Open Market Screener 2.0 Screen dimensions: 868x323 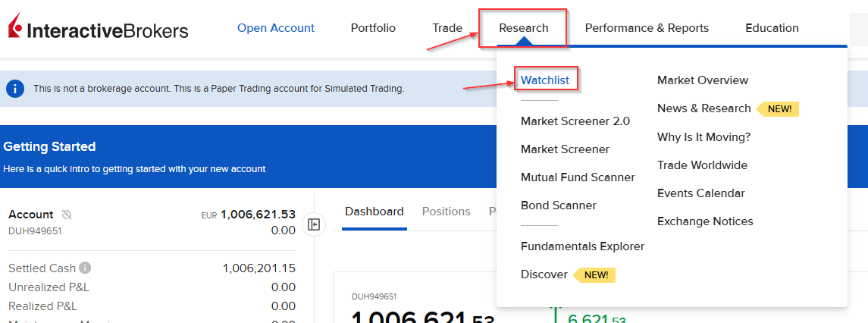click(x=575, y=121)
